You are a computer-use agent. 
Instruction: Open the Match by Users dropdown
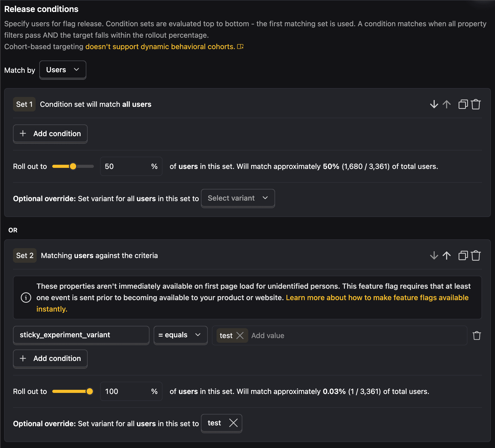[63, 70]
